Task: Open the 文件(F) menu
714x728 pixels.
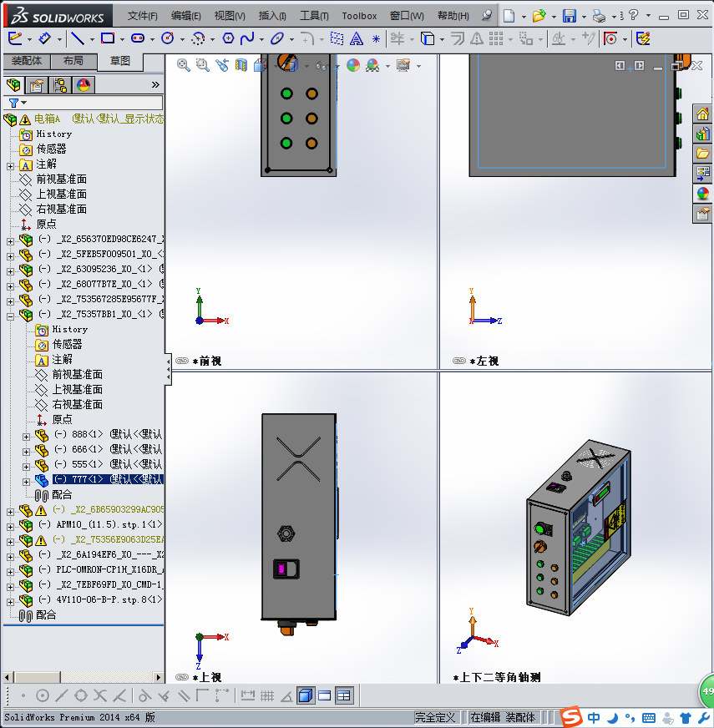Action: (143, 16)
